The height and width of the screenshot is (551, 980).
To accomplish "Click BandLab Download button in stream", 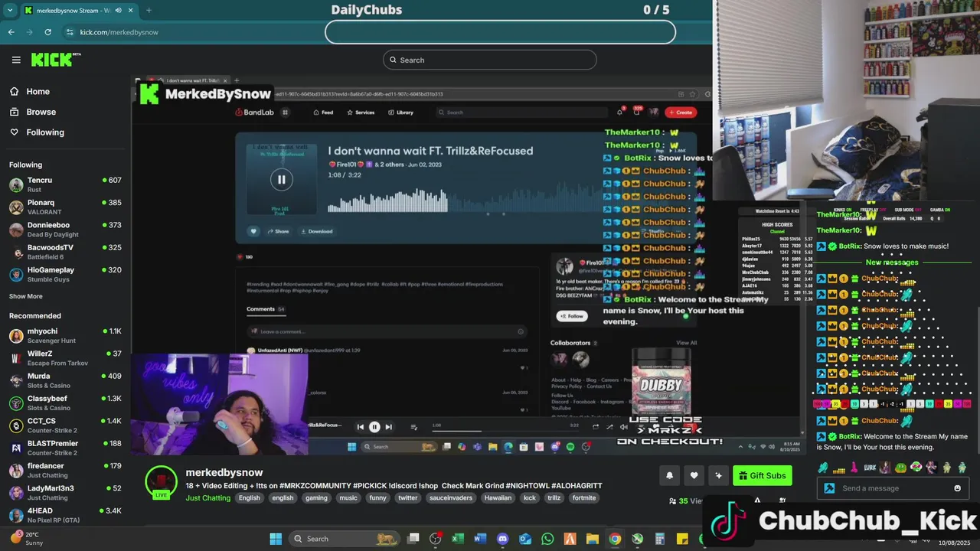I will coord(316,231).
